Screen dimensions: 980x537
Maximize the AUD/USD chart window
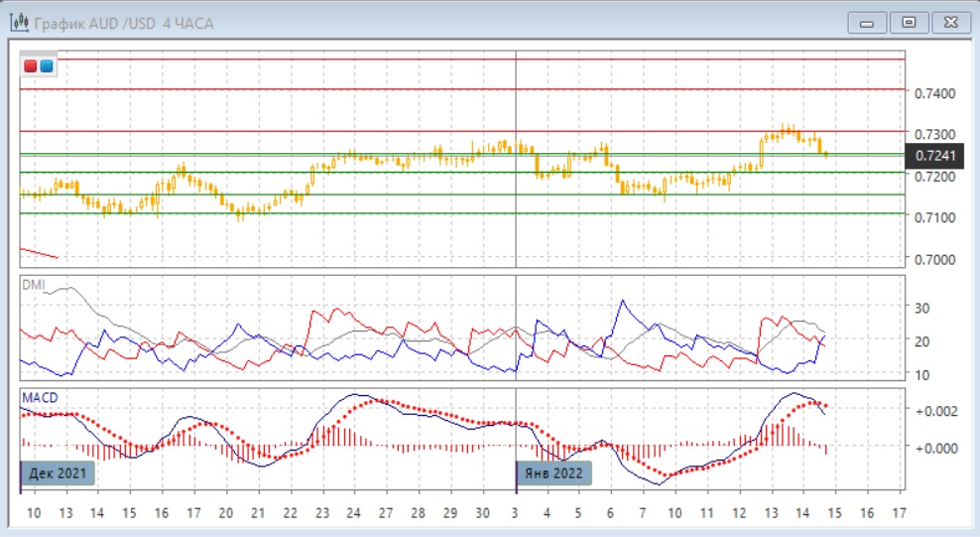[907, 22]
